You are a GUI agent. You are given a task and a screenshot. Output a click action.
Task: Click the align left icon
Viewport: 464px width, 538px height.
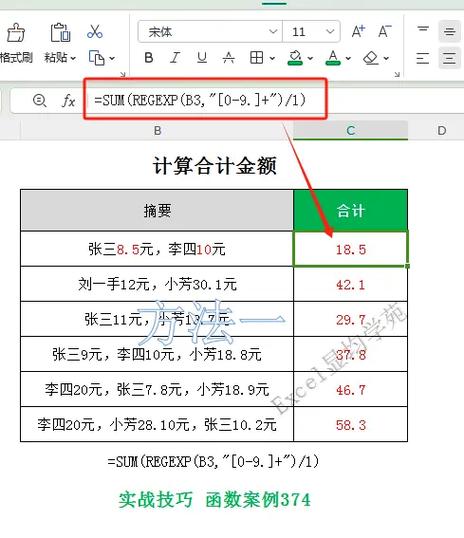[x=423, y=58]
